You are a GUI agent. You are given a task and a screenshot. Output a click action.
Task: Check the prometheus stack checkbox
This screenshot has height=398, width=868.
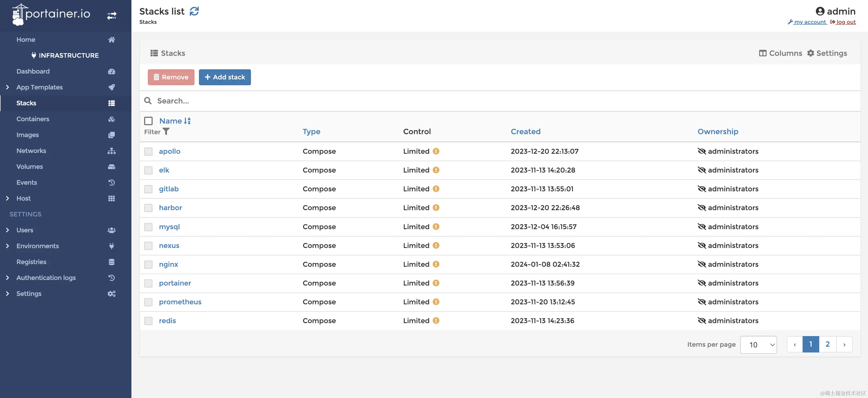click(x=148, y=302)
